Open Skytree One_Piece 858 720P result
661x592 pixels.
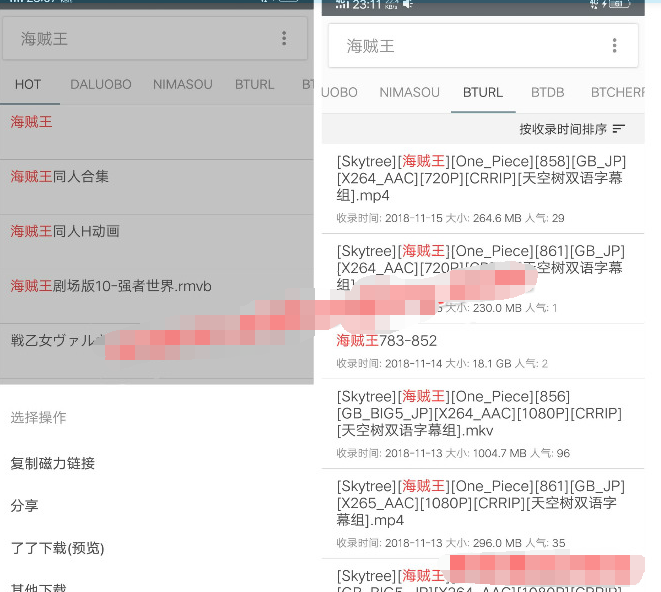(x=483, y=189)
